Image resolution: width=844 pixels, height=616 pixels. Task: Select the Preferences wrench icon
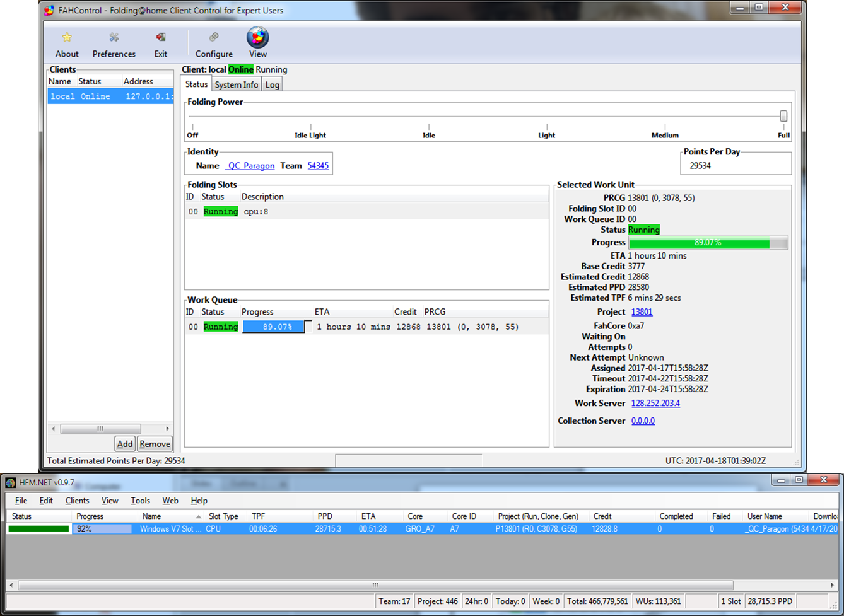click(x=114, y=37)
